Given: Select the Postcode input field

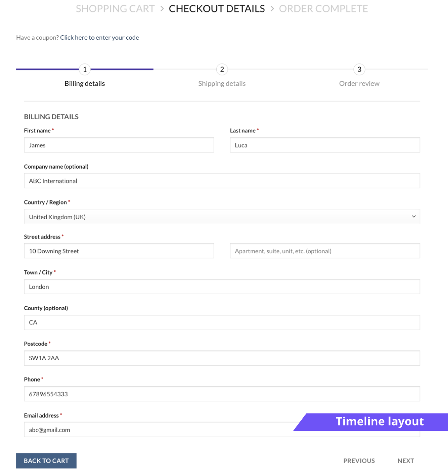Looking at the screenshot, I should pyautogui.click(x=222, y=358).
